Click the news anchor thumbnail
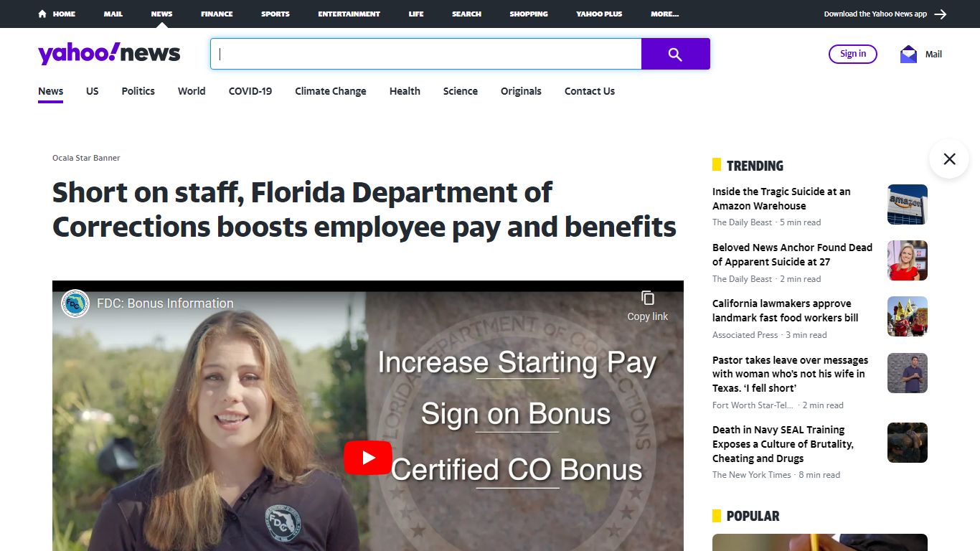This screenshot has height=551, width=980. point(908,260)
